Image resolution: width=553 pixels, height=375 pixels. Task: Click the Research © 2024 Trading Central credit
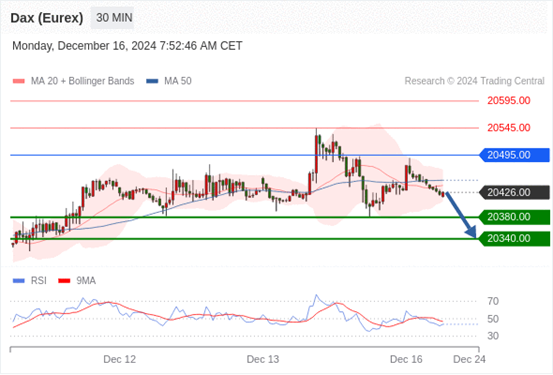coord(474,81)
